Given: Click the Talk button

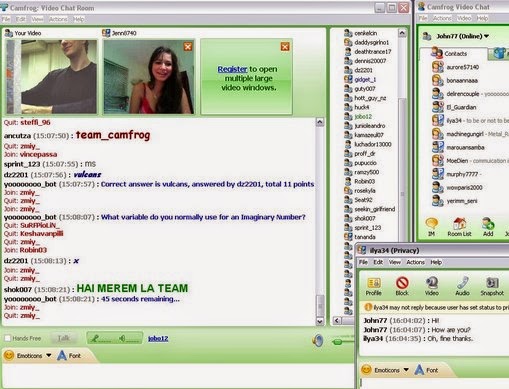Looking at the screenshot, I should 63,338.
